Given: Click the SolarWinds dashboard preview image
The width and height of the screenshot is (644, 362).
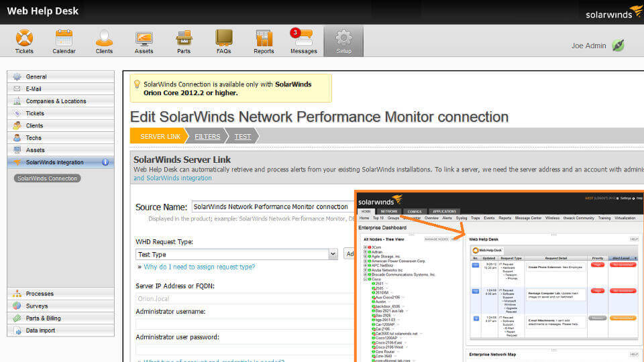Looking at the screenshot, I should (x=499, y=276).
